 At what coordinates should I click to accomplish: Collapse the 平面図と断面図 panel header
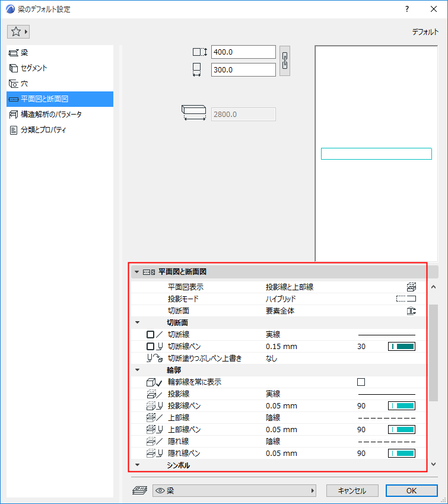point(137,272)
